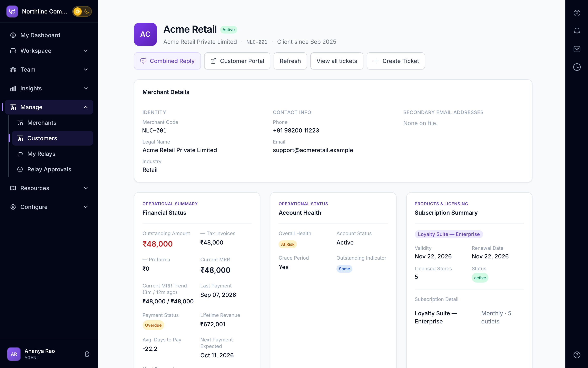The width and height of the screenshot is (588, 368).
Task: Refresh the merchant data
Action: (290, 61)
